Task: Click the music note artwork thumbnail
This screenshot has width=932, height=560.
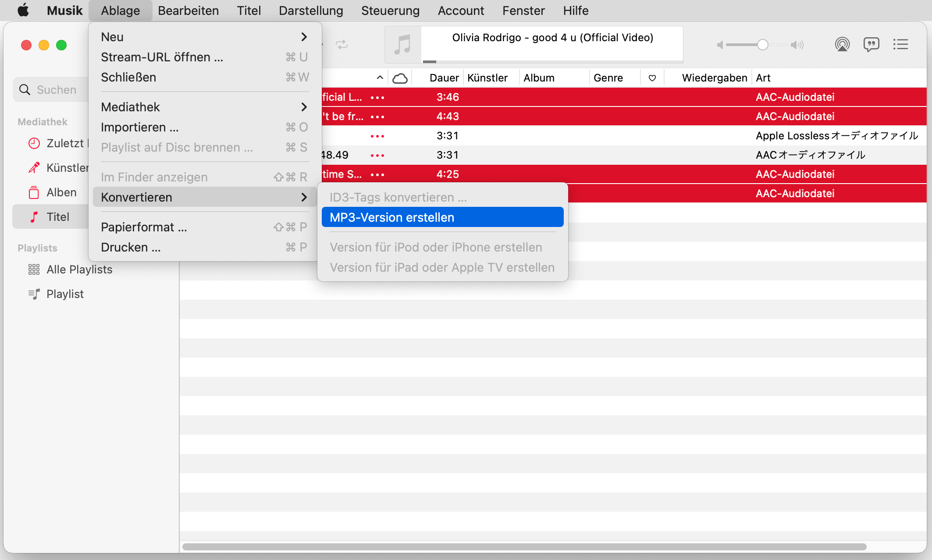Action: pos(402,45)
